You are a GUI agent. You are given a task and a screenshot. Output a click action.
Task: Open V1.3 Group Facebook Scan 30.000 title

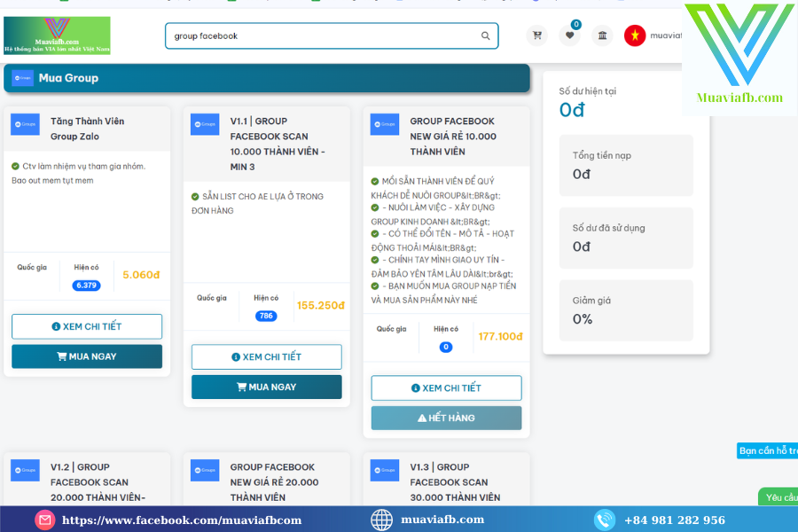(455, 482)
